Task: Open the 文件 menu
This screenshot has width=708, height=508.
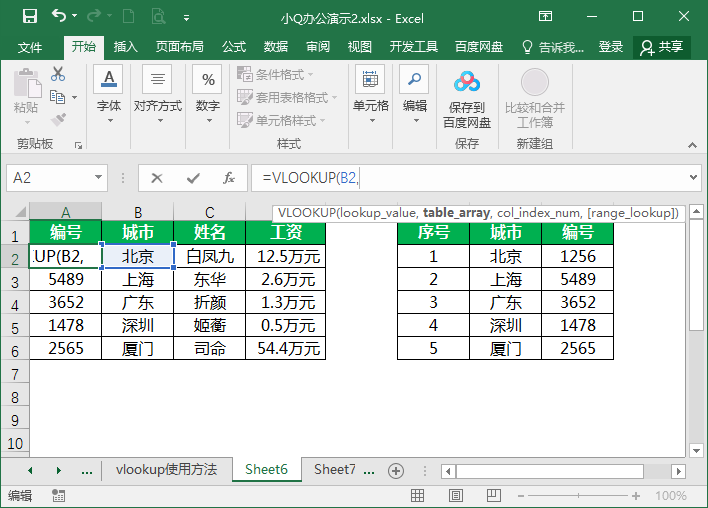Action: [x=30, y=47]
